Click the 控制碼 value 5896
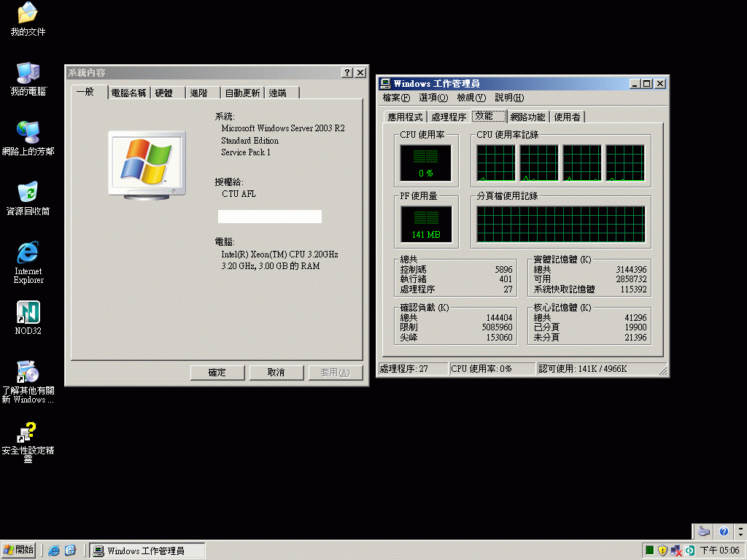 click(x=503, y=270)
